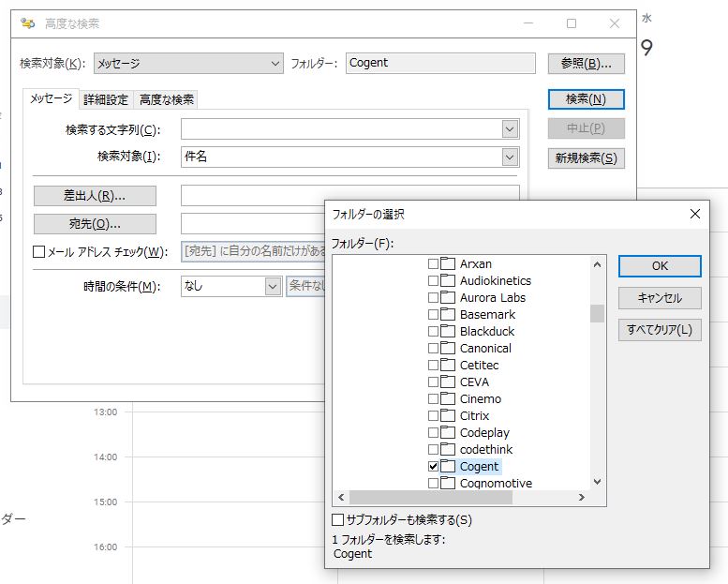728x584 pixels.
Task: Click the Citrix folder icon
Action: click(x=448, y=416)
